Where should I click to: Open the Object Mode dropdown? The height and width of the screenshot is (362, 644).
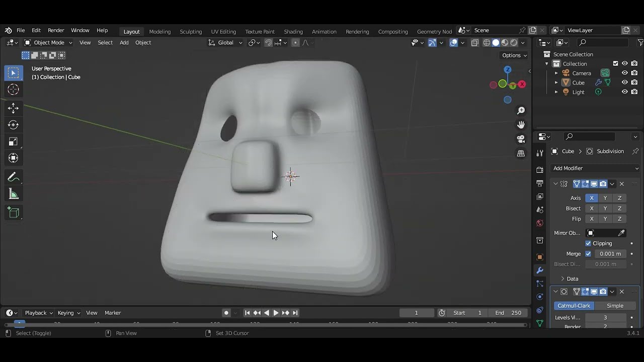pyautogui.click(x=48, y=43)
